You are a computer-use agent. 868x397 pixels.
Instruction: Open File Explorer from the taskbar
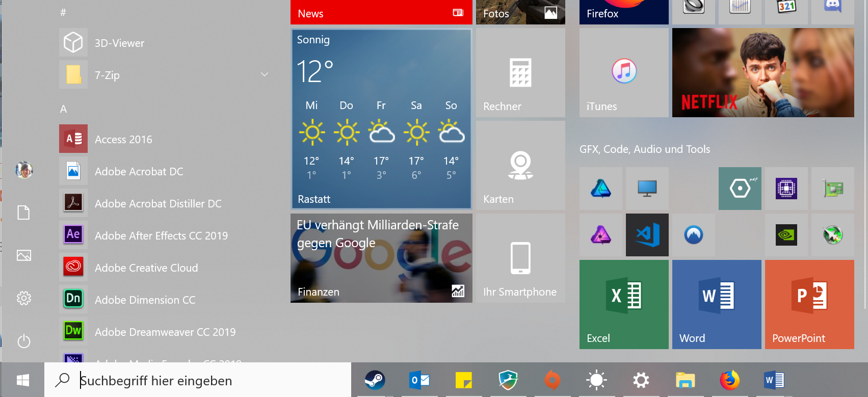[x=686, y=380]
